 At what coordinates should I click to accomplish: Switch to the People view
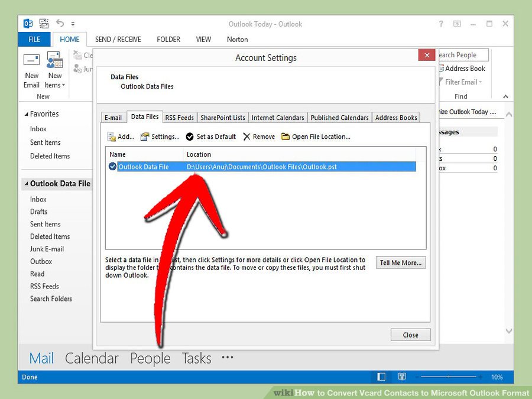click(150, 358)
